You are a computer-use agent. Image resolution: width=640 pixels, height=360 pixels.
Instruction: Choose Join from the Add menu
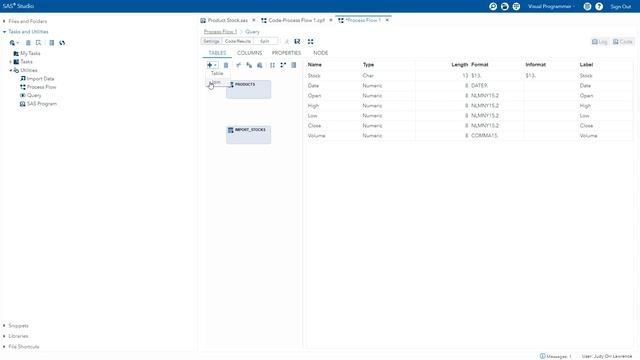(218, 82)
